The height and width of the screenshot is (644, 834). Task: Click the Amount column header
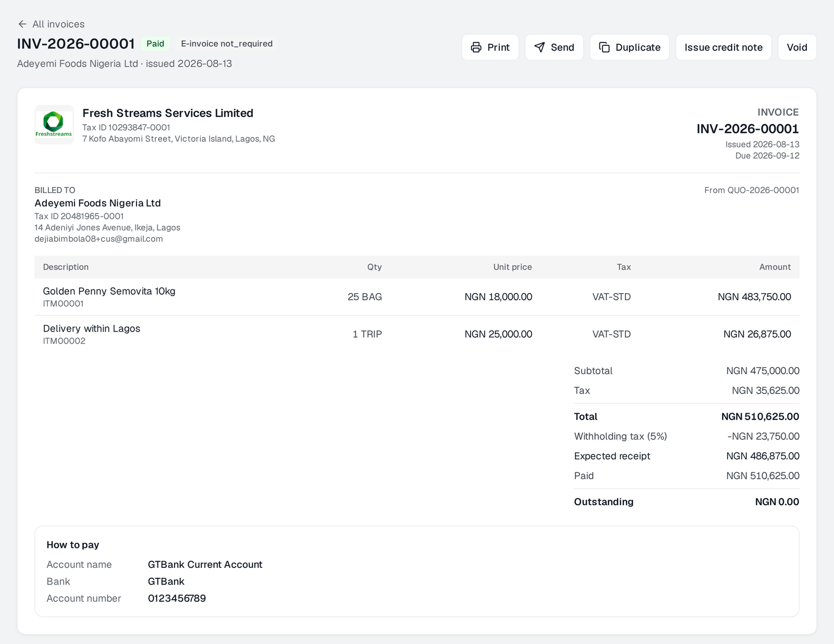(x=775, y=267)
